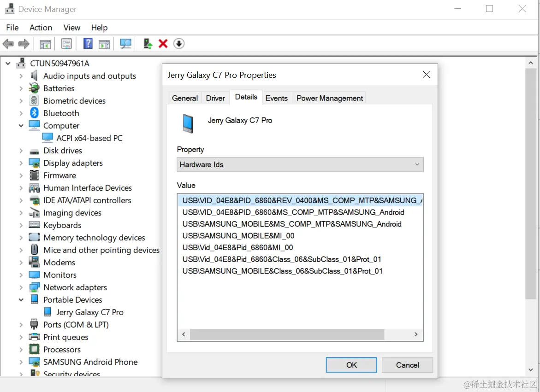540x392 pixels.
Task: Collapse the CTUN50947961A root node
Action: click(x=8, y=63)
